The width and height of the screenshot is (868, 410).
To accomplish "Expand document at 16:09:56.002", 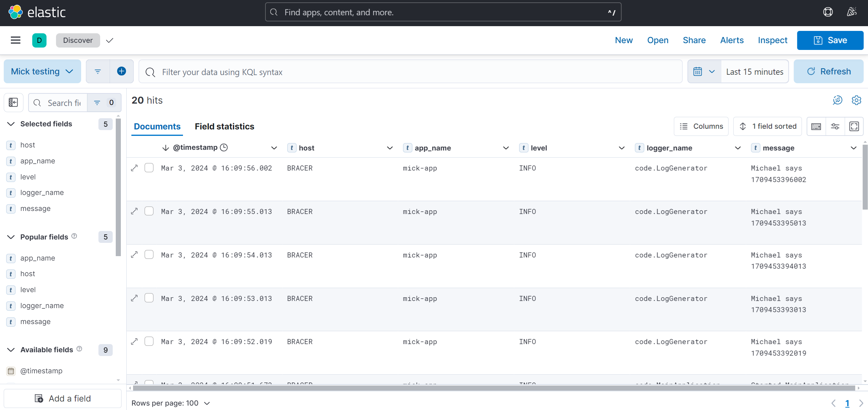I will click(x=134, y=168).
